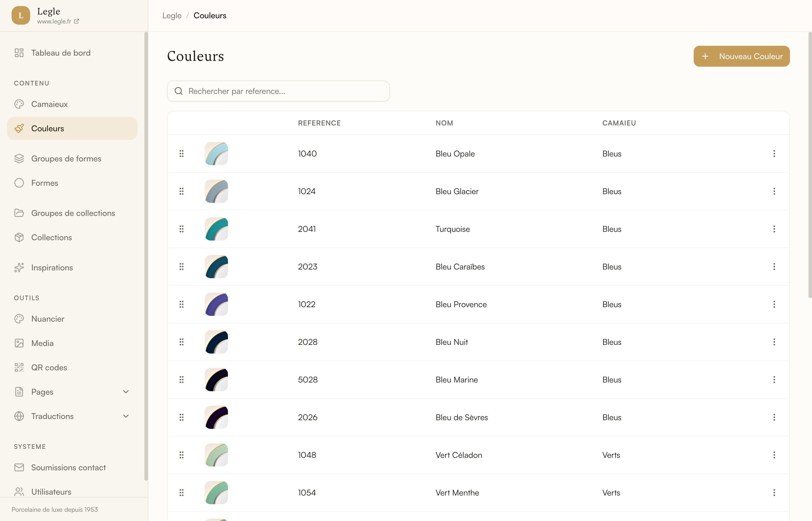The image size is (812, 521).
Task: Open Groupes de formes section
Action: (x=72, y=159)
